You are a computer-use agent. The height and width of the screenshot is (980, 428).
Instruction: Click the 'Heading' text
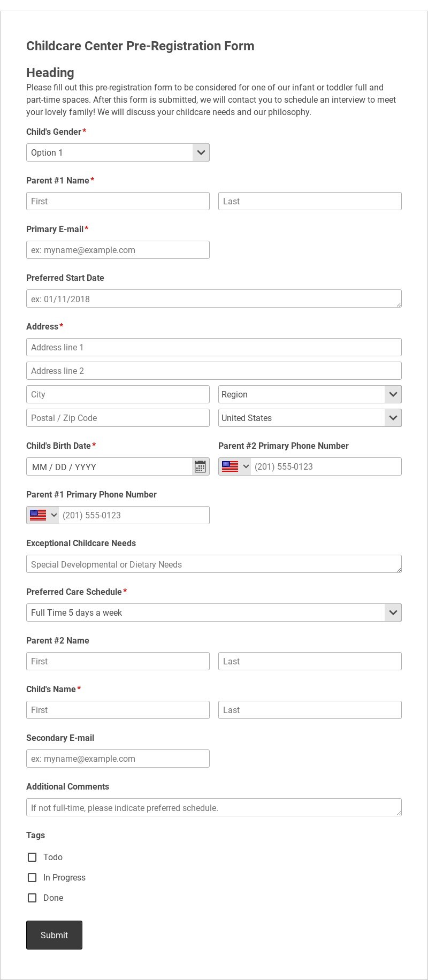click(x=50, y=73)
